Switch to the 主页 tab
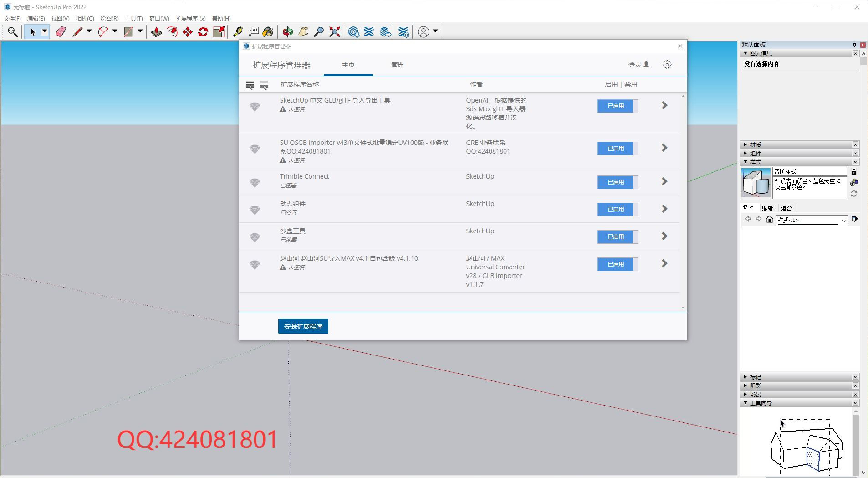The height and width of the screenshot is (478, 868). click(x=348, y=65)
